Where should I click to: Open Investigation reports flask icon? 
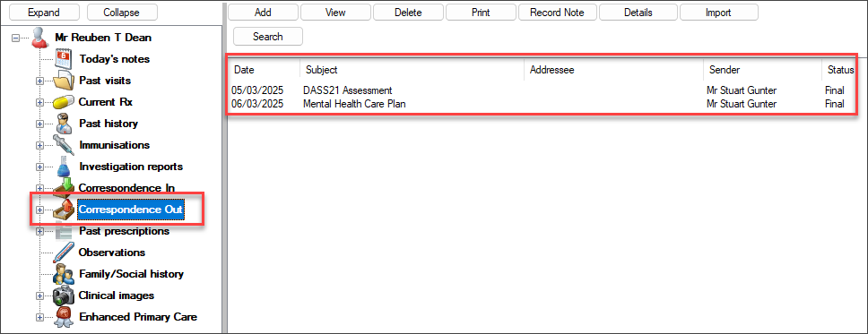point(65,167)
